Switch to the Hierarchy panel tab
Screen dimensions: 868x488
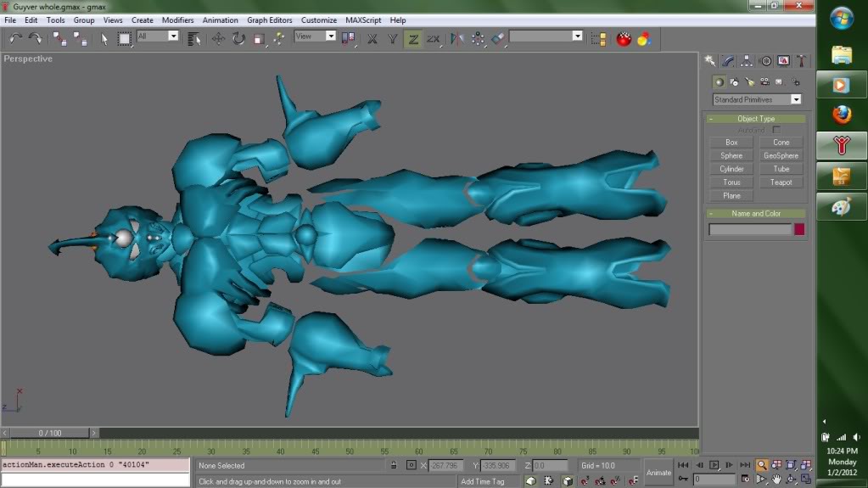coord(746,61)
